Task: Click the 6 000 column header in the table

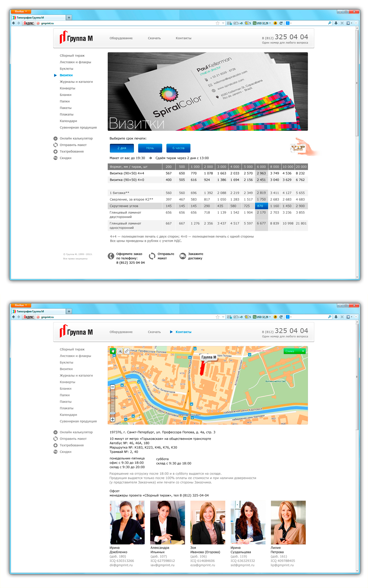Action: pos(261,167)
